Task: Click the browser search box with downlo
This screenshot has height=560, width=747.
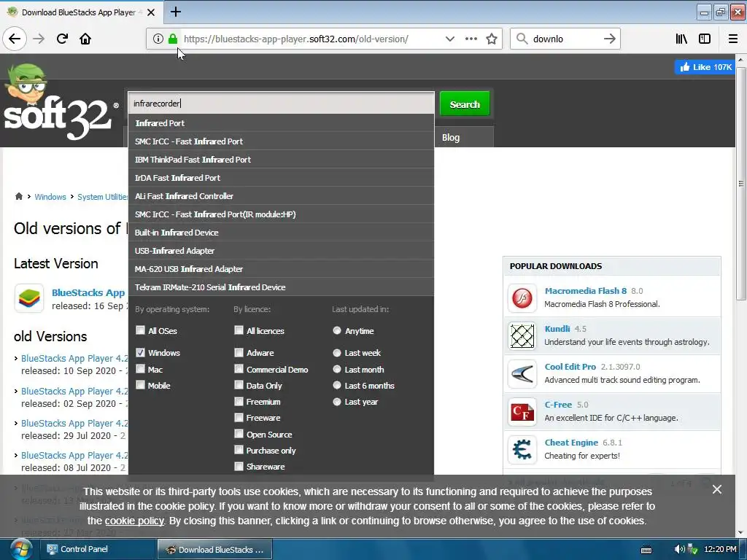Action: click(x=565, y=39)
